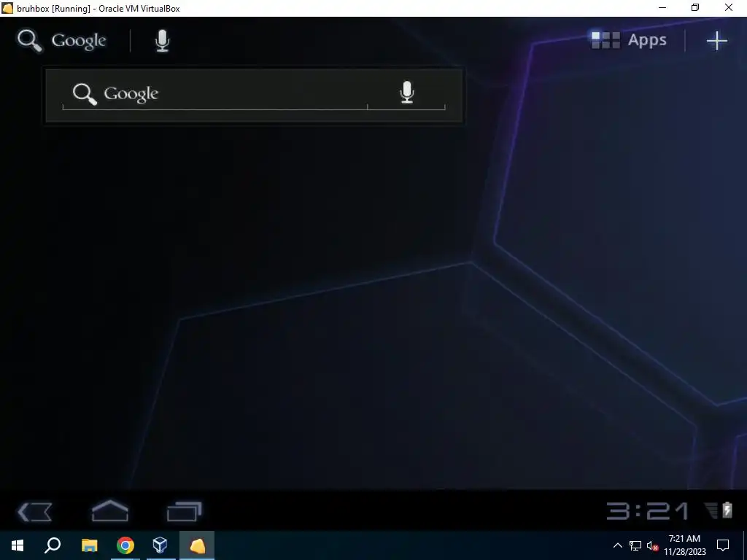Tap the Android signal strength icon

(x=711, y=510)
